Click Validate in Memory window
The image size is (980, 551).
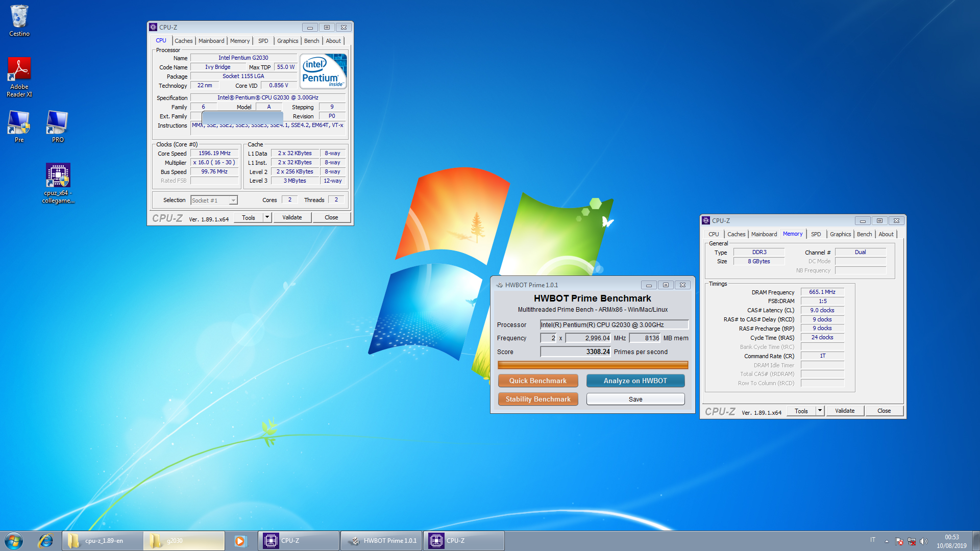point(845,411)
